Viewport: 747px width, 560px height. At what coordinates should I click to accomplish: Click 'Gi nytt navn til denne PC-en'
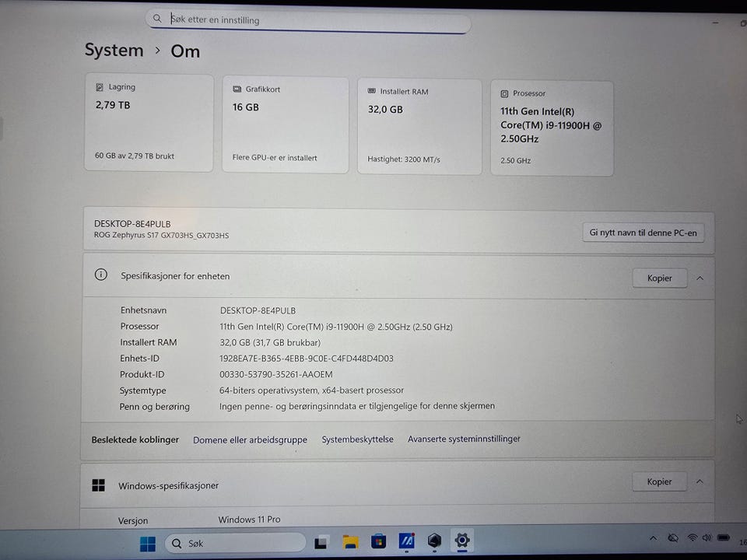point(644,233)
